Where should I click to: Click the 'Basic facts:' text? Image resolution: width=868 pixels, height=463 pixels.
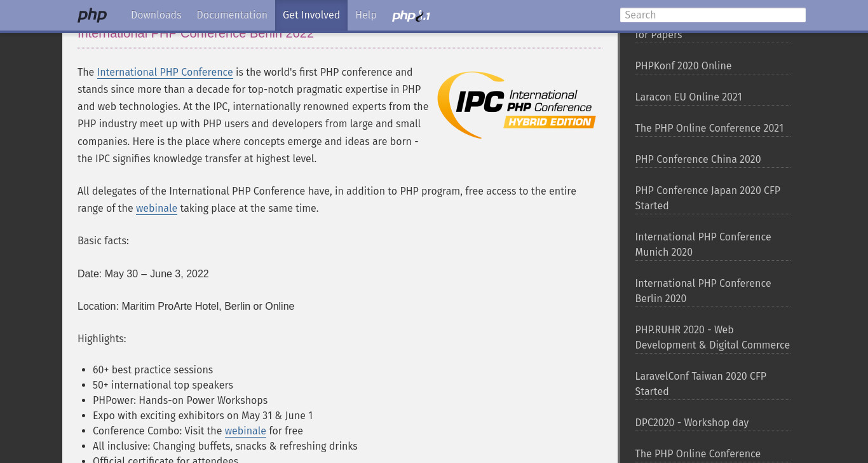[x=103, y=241]
